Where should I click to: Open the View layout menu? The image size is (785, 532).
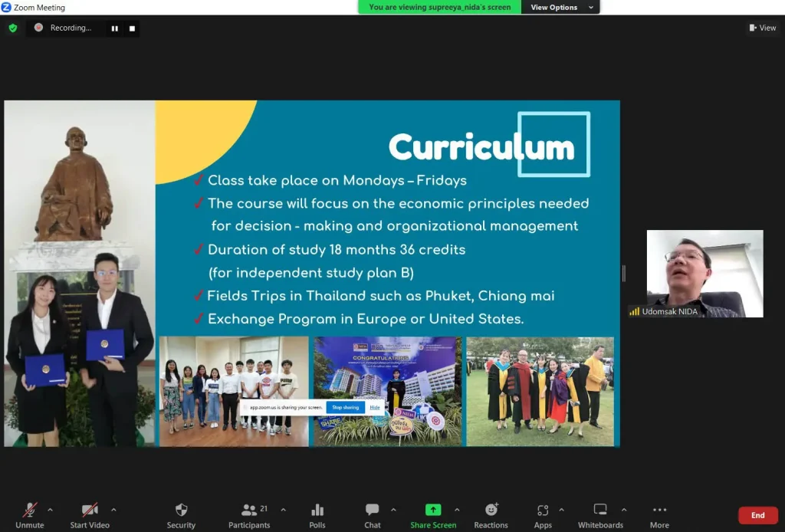pyautogui.click(x=763, y=28)
